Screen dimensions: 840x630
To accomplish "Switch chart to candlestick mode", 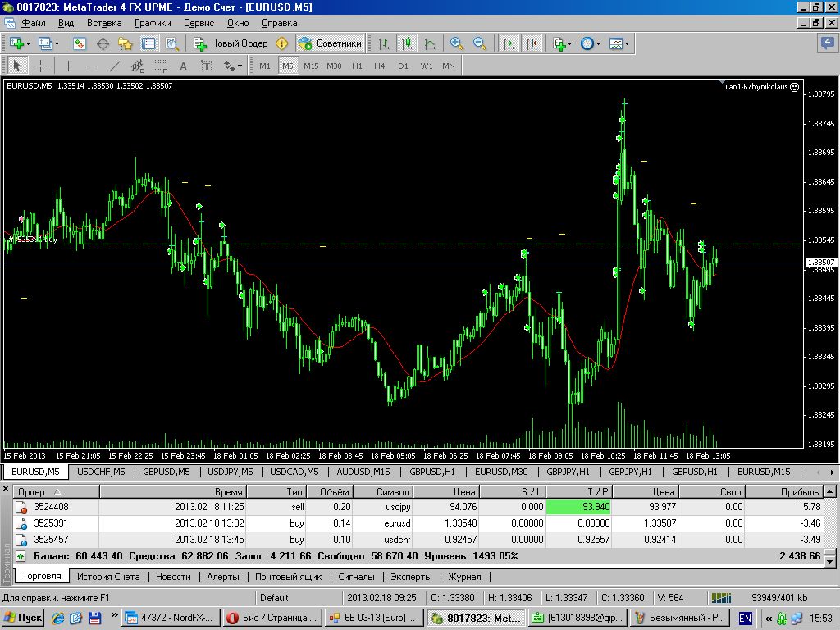I will [407, 43].
